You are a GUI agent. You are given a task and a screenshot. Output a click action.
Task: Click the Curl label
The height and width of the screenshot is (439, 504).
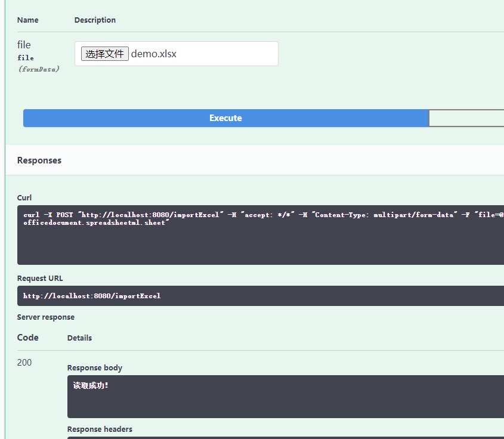click(x=24, y=197)
